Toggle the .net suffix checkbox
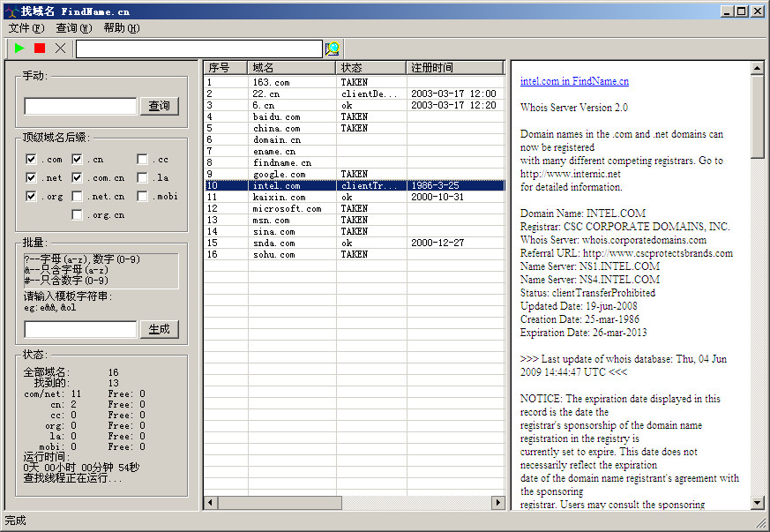The image size is (770, 532). [x=31, y=177]
